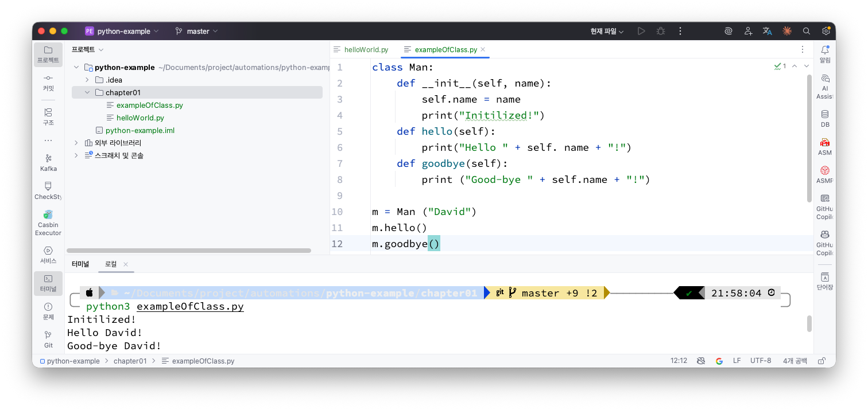Open GitHub Copilot chat panel

824,240
